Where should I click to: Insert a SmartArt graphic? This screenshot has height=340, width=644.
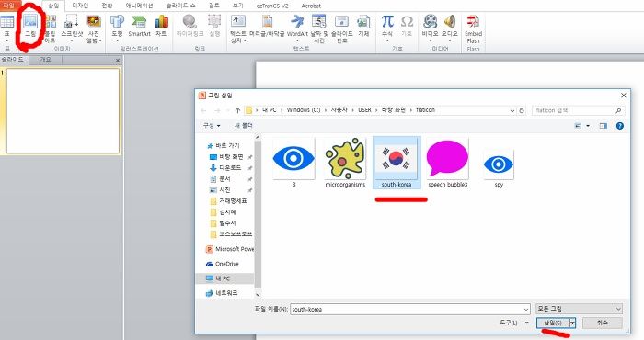[x=139, y=26]
